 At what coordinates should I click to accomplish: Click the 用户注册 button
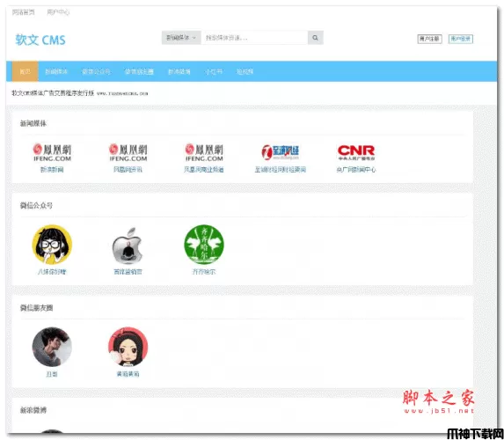[429, 39]
